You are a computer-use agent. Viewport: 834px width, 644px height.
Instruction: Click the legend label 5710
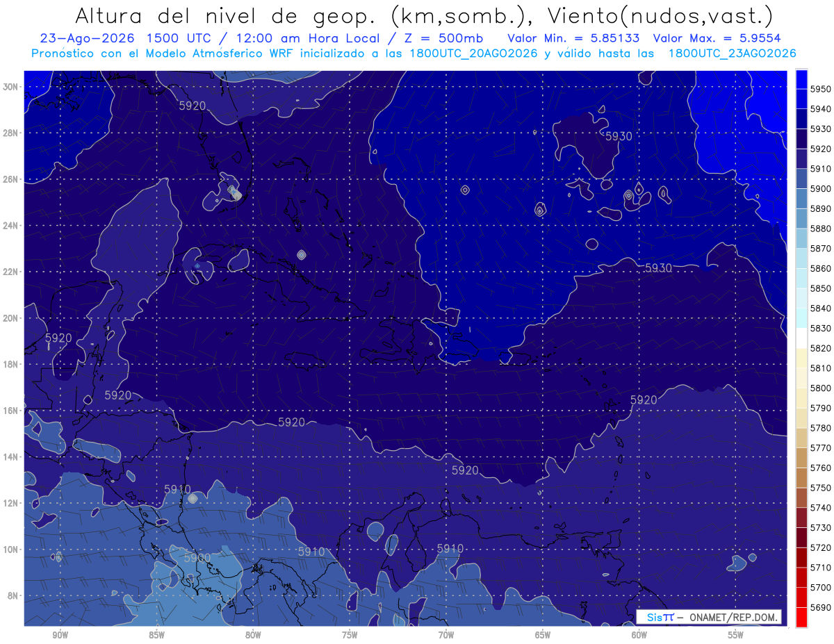(820, 567)
